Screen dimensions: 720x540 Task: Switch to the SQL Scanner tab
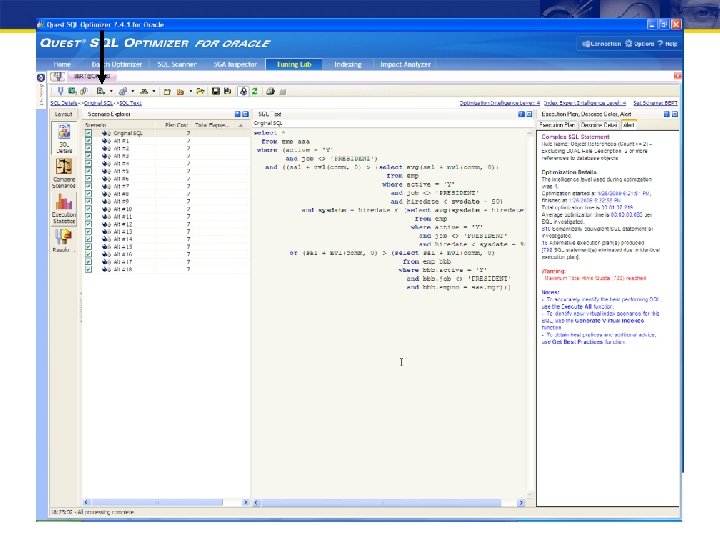177,64
